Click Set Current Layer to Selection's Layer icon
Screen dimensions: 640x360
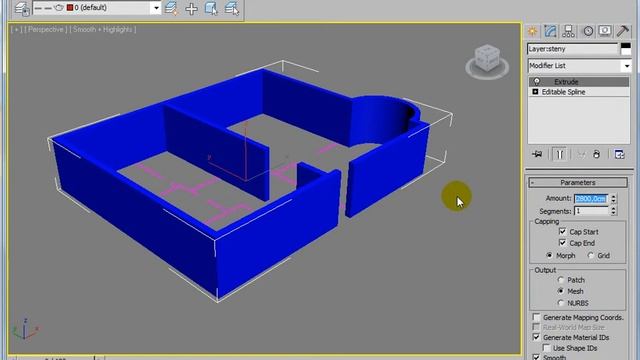[x=231, y=8]
